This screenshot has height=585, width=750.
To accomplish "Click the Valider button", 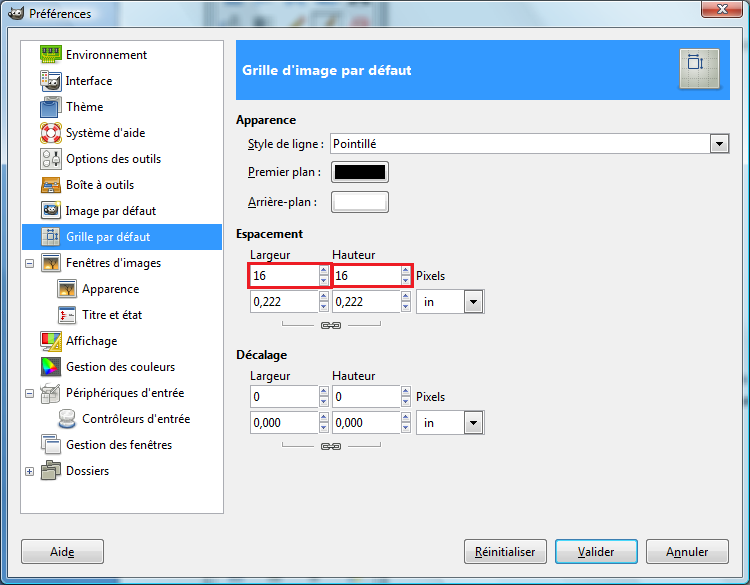I will pos(595,551).
